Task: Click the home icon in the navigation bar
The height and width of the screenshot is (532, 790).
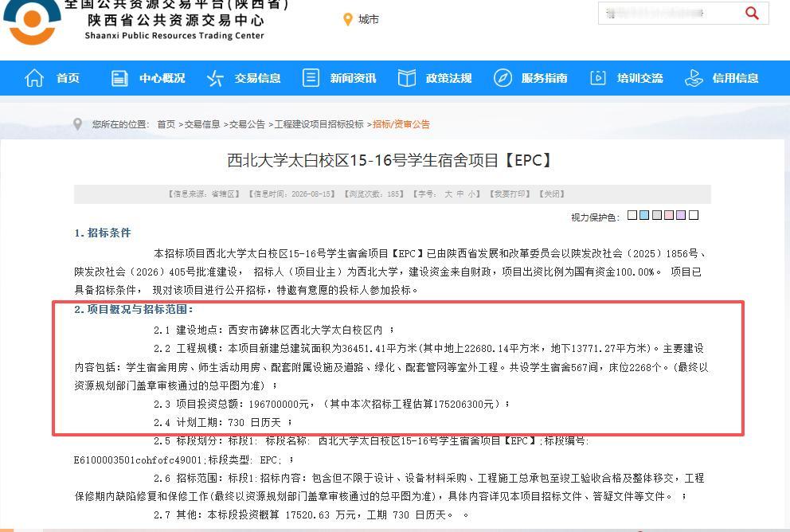Action: pos(34,78)
